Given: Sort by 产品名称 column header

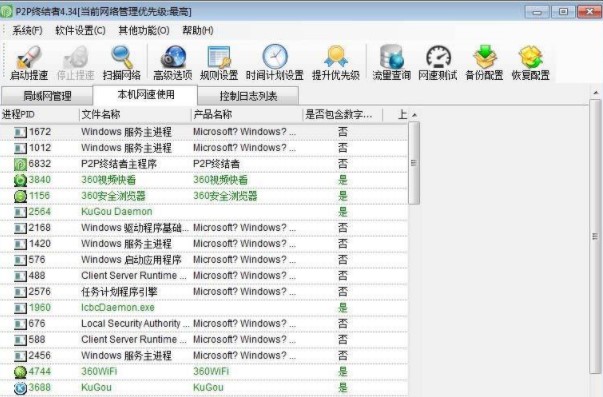Looking at the screenshot, I should pyautogui.click(x=247, y=115).
